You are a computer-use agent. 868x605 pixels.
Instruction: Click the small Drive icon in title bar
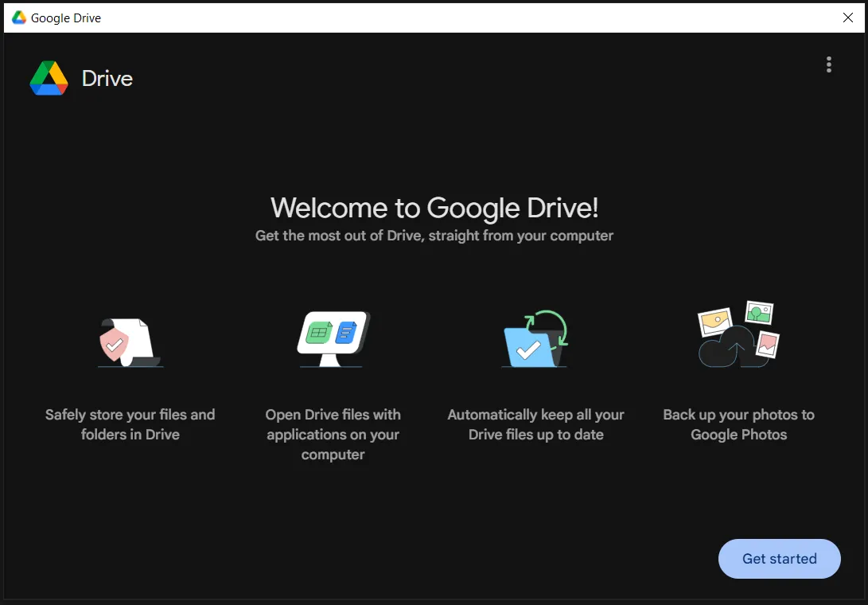pos(19,18)
